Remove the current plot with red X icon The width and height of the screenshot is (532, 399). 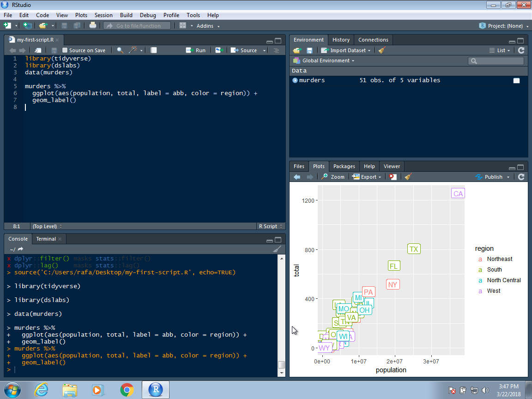(x=392, y=177)
